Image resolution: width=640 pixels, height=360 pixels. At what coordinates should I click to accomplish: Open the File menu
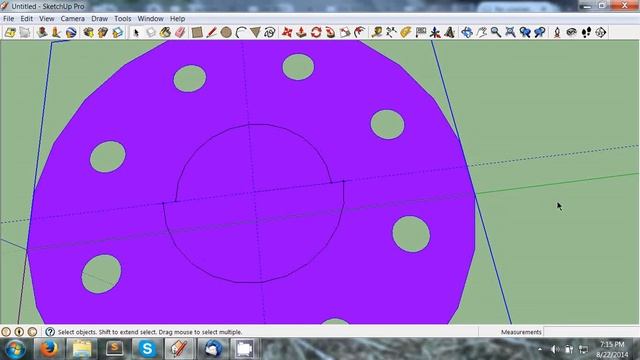8,19
